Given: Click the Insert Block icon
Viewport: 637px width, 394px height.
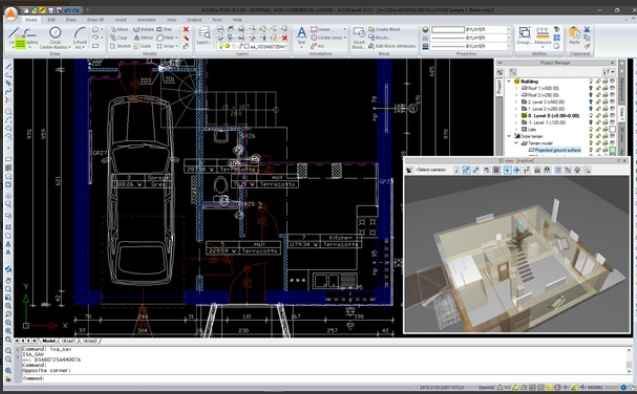Looking at the screenshot, I should tap(359, 37).
